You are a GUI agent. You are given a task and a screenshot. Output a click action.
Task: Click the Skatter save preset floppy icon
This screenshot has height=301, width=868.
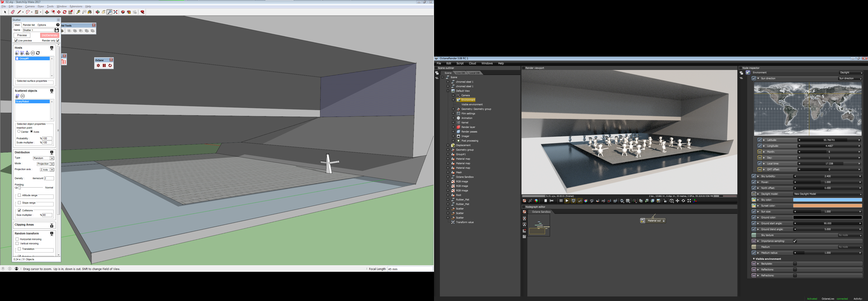click(57, 30)
